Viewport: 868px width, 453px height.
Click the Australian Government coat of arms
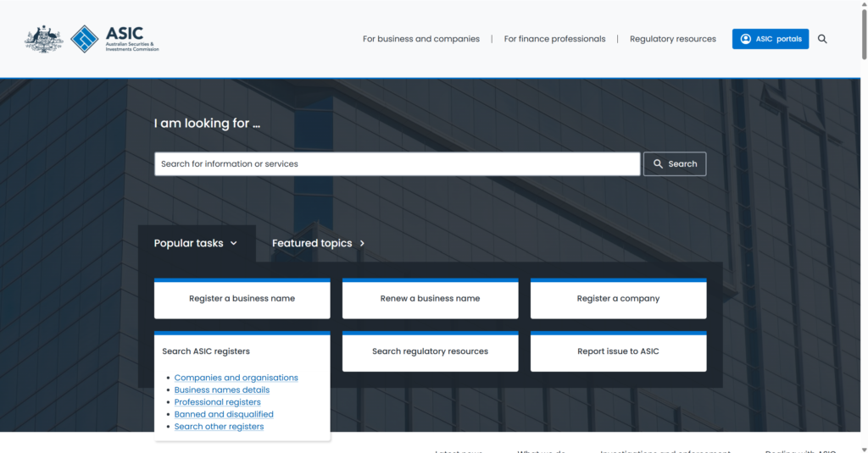(x=44, y=39)
